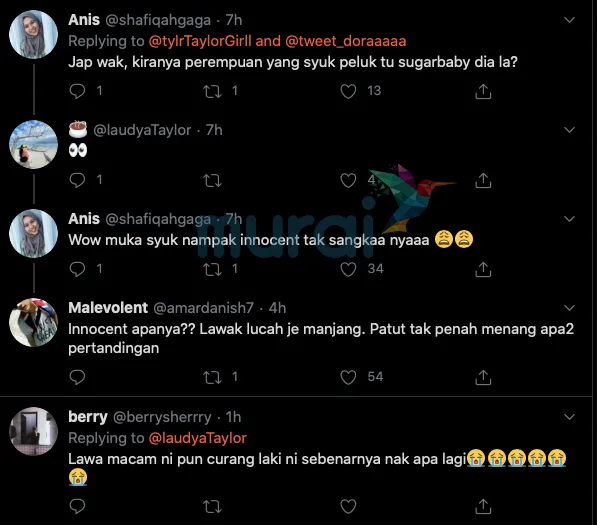Share Anis's first tweet
The height and width of the screenshot is (525, 597).
point(483,91)
